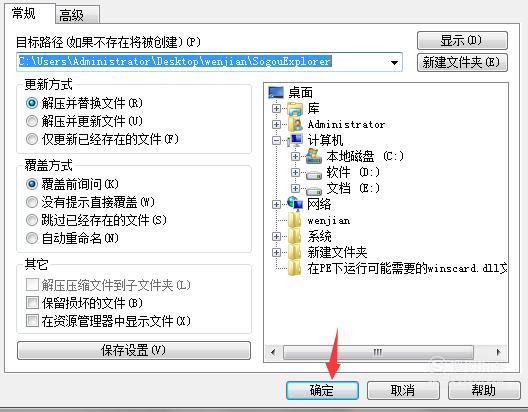Click the 库 library folder icon
This screenshot has height=412, width=528.
[295, 108]
